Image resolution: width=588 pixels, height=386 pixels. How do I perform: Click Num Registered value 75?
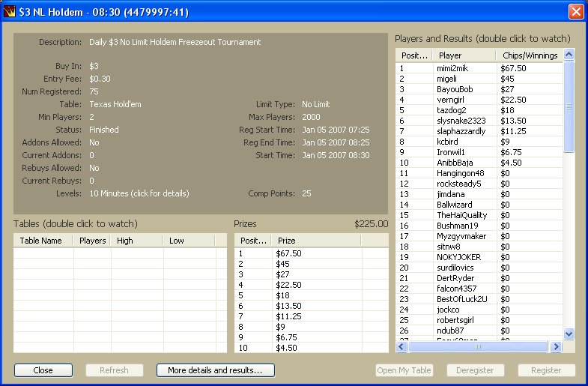click(x=94, y=91)
